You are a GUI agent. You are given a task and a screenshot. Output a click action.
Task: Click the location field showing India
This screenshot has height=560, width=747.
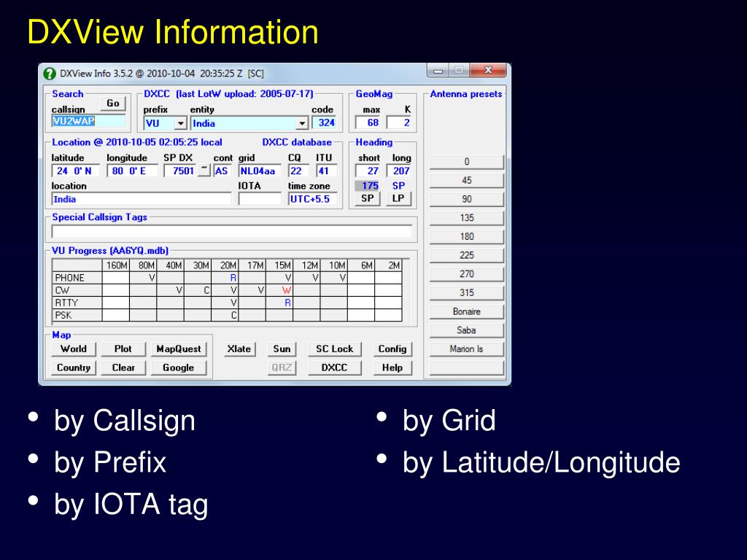click(x=141, y=199)
